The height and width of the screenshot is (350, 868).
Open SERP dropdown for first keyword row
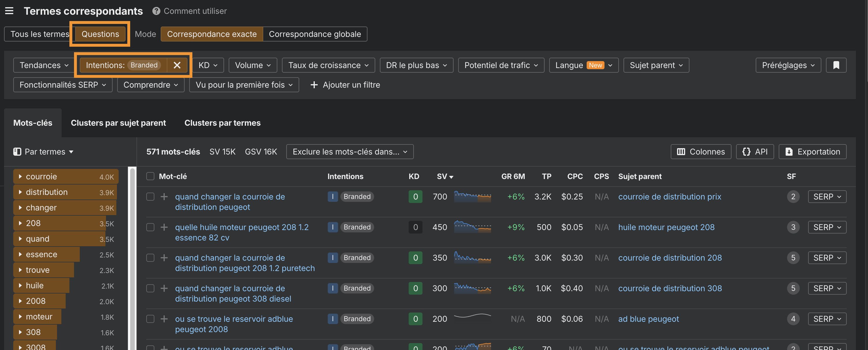pos(827,197)
